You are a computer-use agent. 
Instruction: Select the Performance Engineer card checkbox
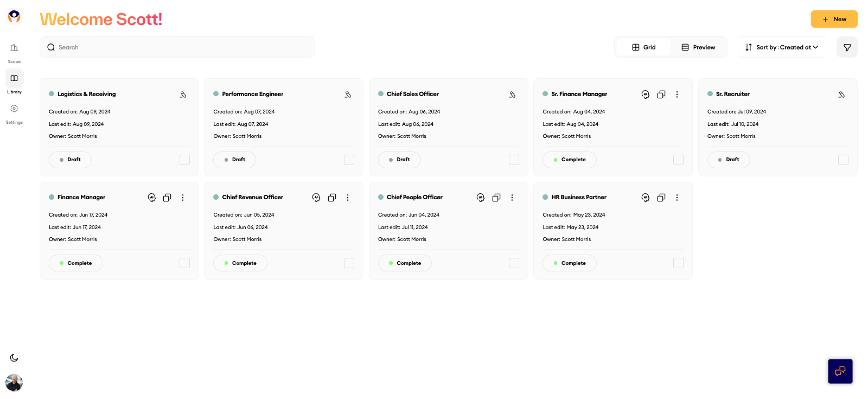click(349, 160)
